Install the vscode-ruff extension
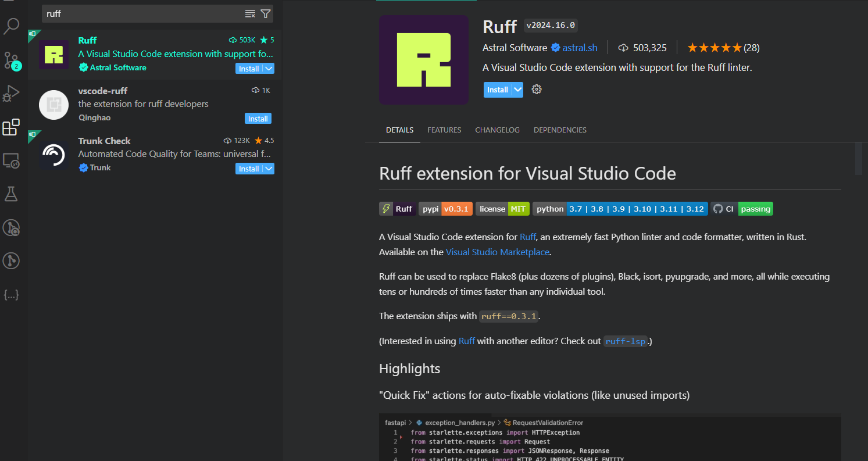Screen dimensions: 868x461 click(258, 119)
